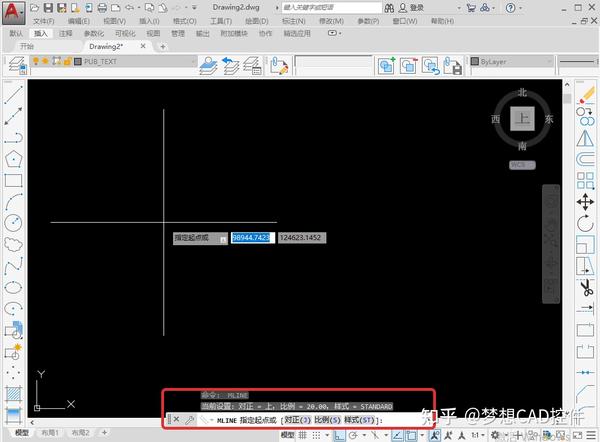Select the Revision Cloud tool

(13, 244)
